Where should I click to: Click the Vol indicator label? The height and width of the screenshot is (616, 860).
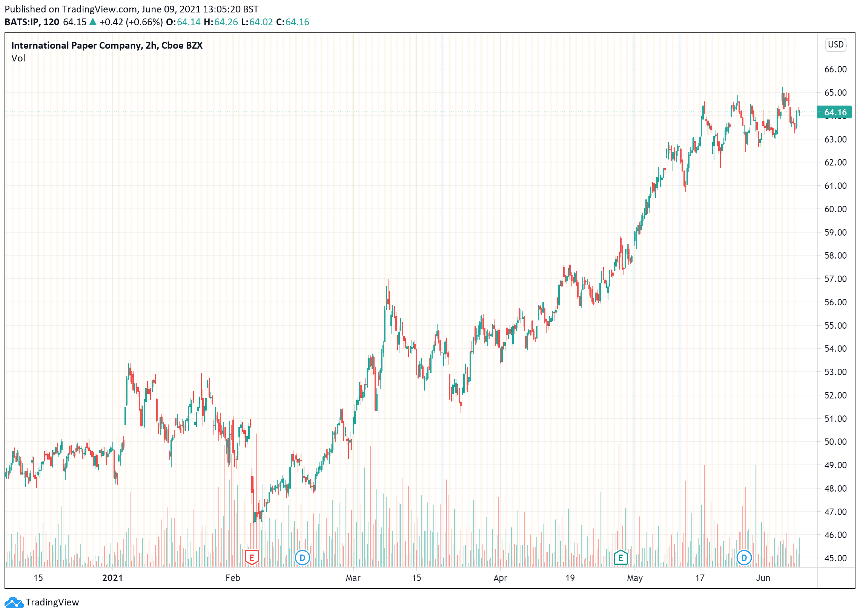pos(18,58)
